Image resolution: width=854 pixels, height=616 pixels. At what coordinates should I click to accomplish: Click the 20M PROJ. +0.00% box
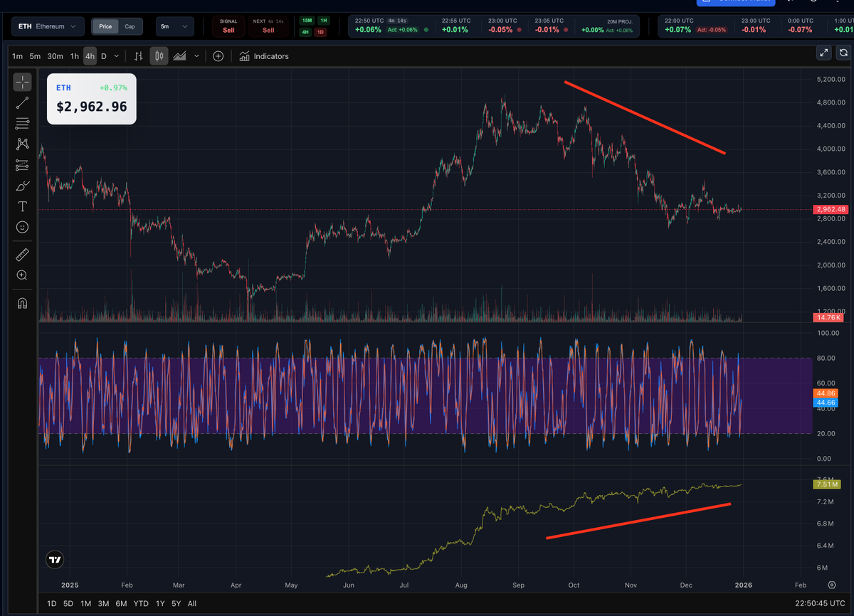click(608, 26)
